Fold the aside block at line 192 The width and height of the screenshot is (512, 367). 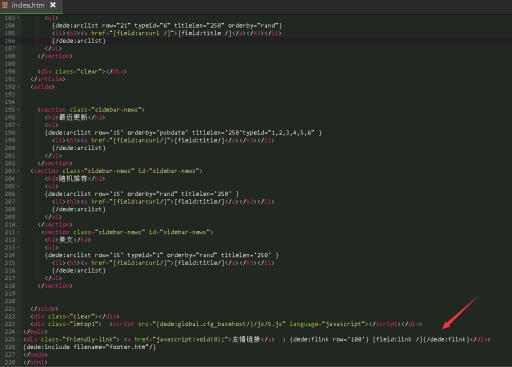pyautogui.click(x=18, y=87)
